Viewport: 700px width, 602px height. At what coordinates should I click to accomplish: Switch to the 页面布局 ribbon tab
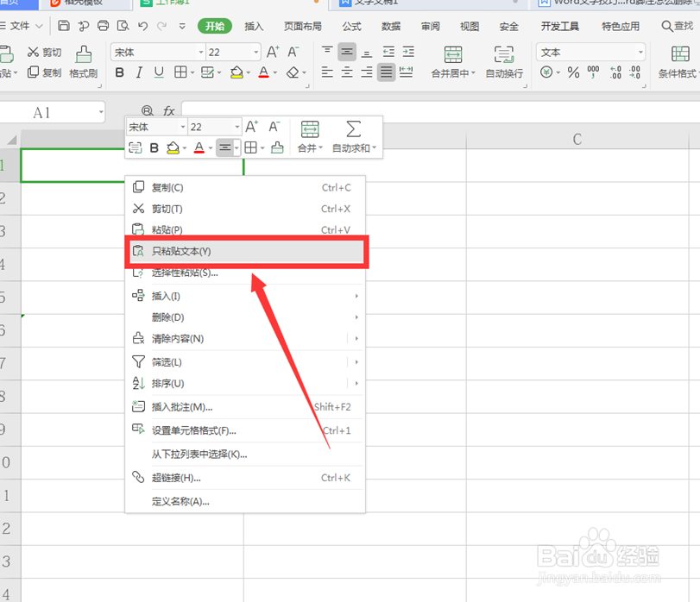pos(303,27)
